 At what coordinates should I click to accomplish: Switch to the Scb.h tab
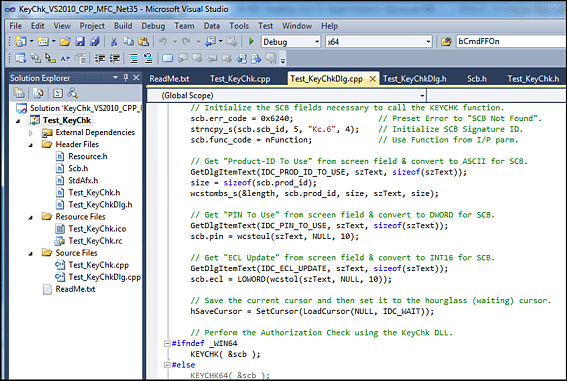coord(477,78)
